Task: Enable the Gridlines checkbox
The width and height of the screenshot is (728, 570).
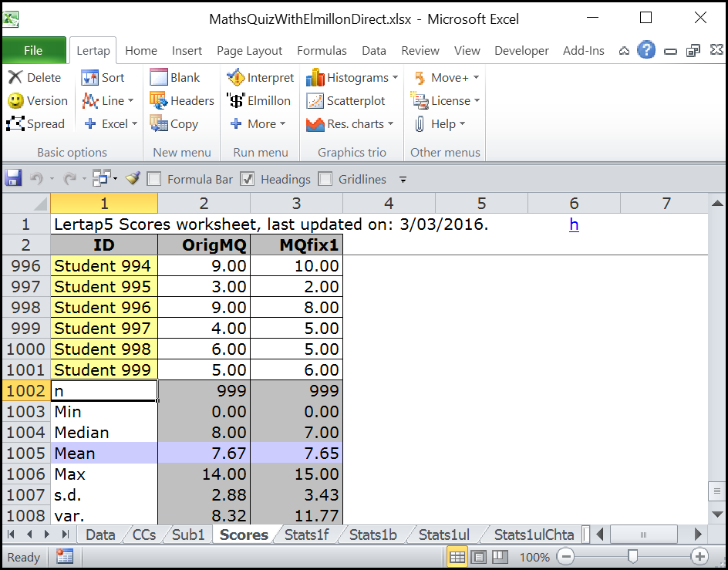Action: coord(325,179)
